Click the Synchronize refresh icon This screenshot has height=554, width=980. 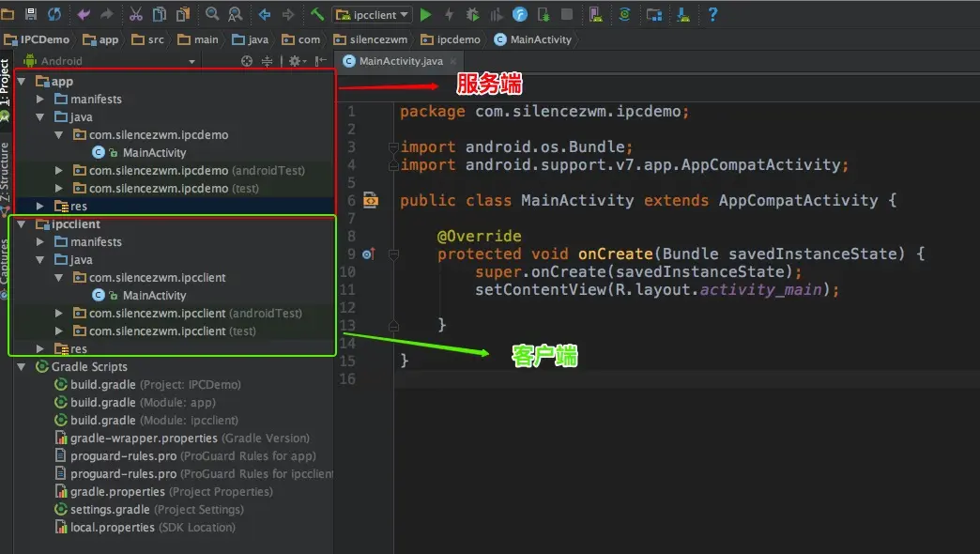point(54,14)
